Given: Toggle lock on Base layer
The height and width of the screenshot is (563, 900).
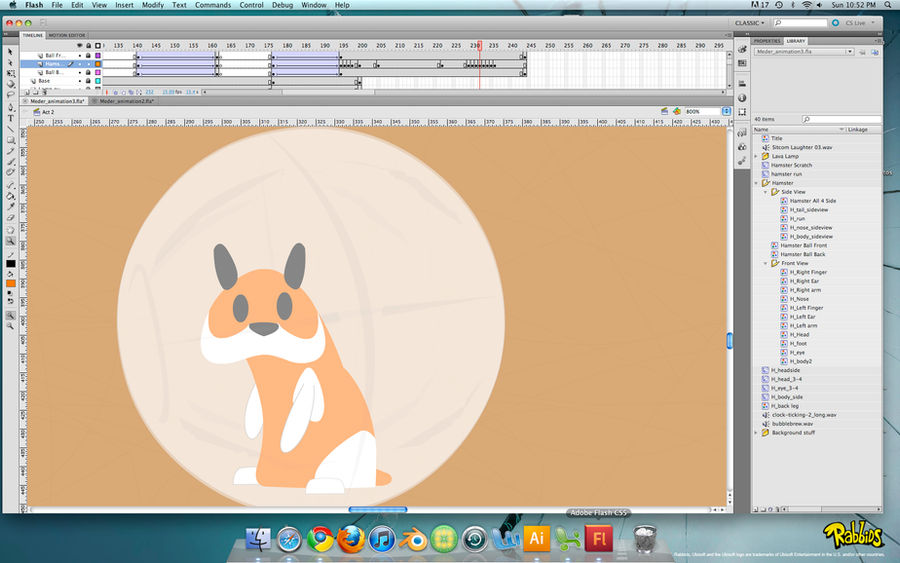Looking at the screenshot, I should click(x=88, y=81).
